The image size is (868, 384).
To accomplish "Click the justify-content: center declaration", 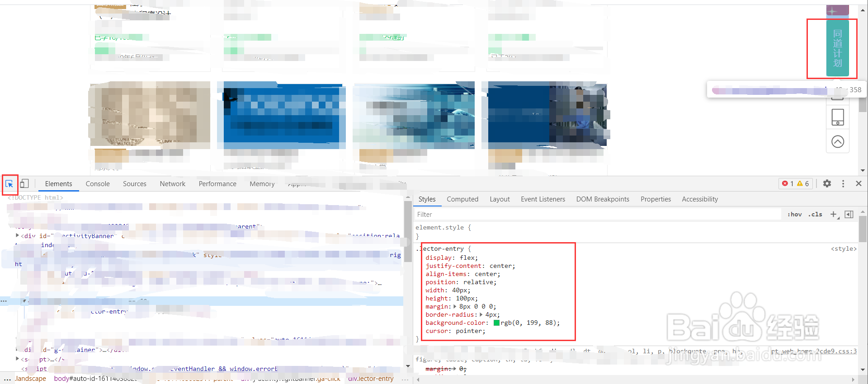I will click(x=470, y=266).
